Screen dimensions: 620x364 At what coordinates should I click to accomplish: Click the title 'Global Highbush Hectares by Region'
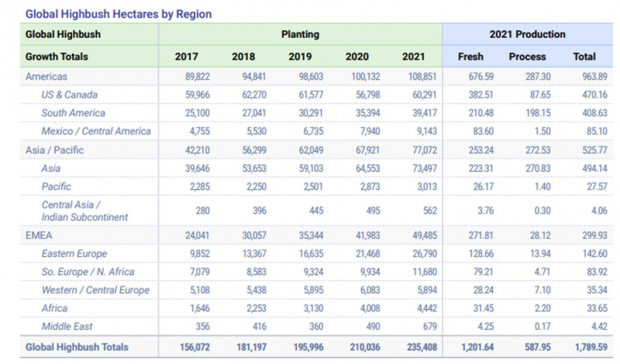point(119,14)
